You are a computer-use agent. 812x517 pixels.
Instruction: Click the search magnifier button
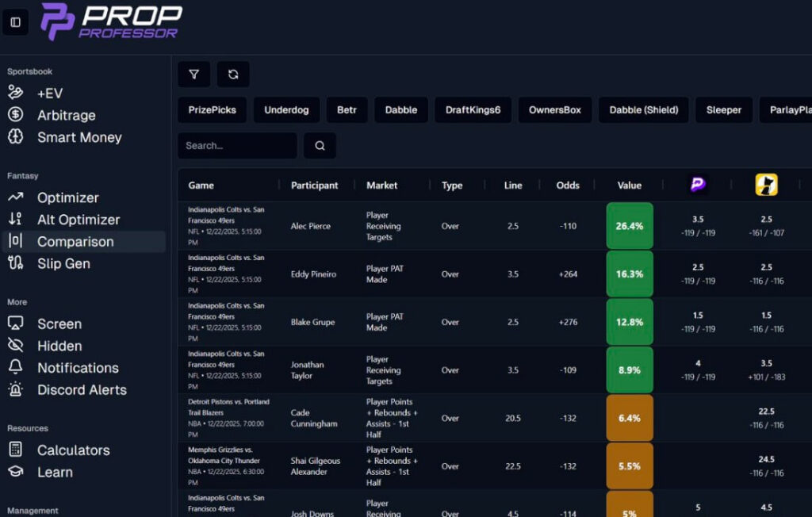(320, 146)
